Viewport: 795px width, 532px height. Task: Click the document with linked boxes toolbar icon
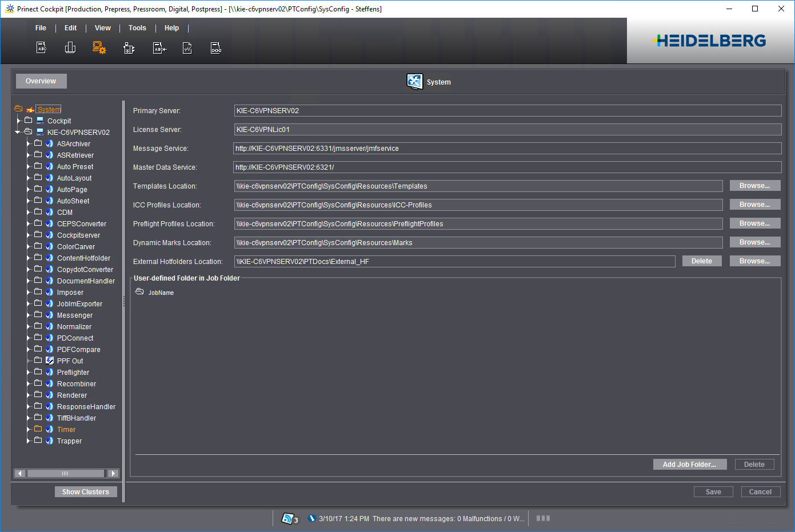click(215, 49)
